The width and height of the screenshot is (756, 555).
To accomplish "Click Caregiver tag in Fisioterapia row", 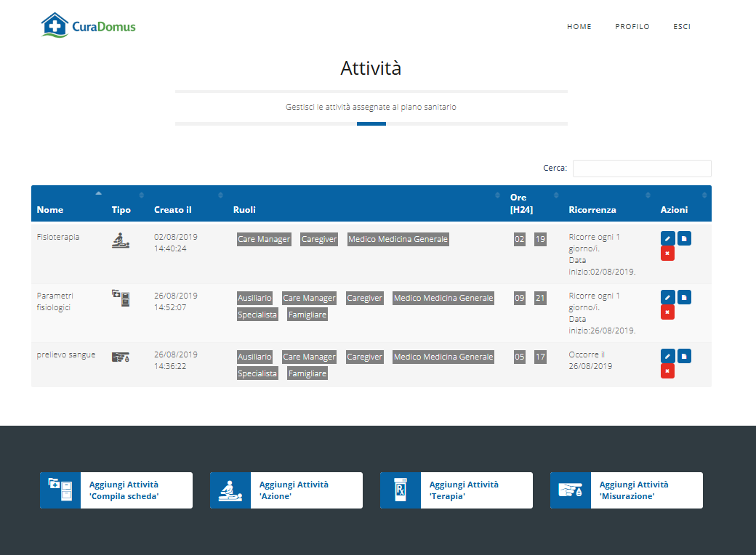I will coord(318,240).
